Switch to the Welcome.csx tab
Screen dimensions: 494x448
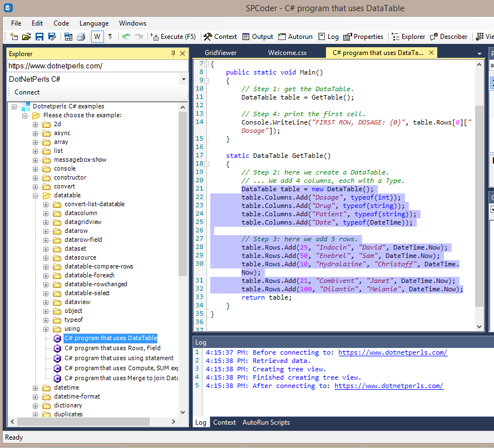point(287,53)
